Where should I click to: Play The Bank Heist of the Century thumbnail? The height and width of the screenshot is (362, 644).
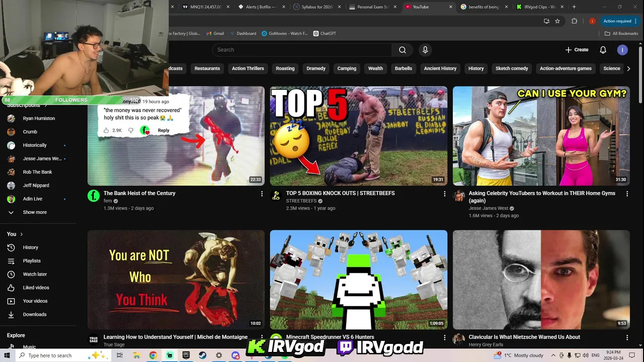click(176, 136)
